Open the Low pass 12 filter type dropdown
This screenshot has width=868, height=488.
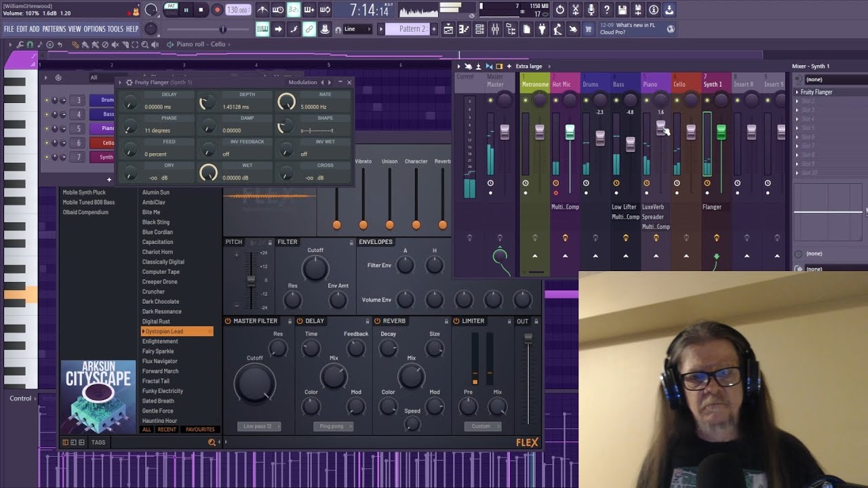pyautogui.click(x=259, y=426)
